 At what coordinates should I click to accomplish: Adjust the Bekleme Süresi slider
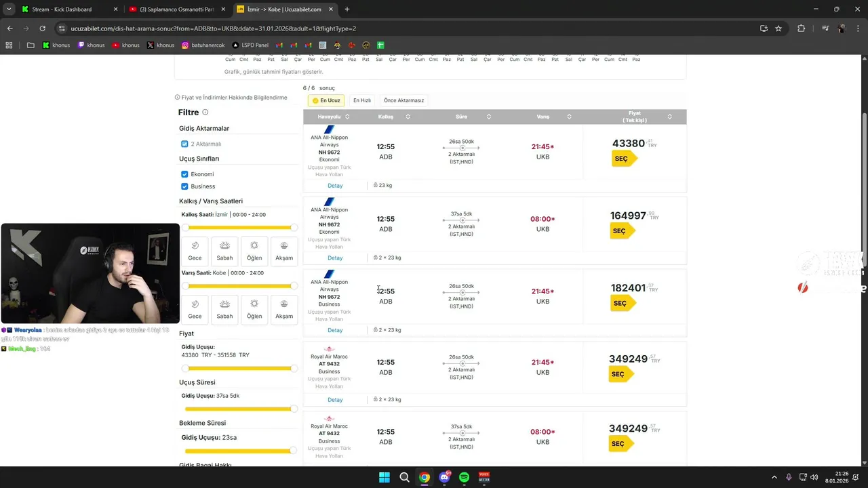tap(239, 451)
